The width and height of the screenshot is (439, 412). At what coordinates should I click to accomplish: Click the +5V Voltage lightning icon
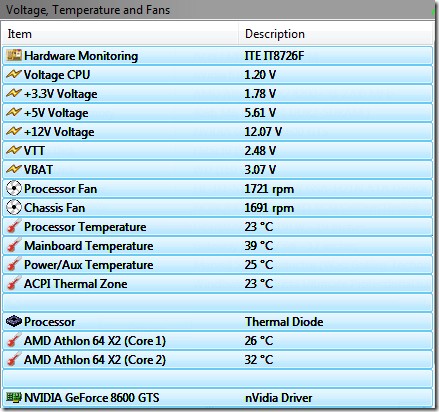click(14, 112)
